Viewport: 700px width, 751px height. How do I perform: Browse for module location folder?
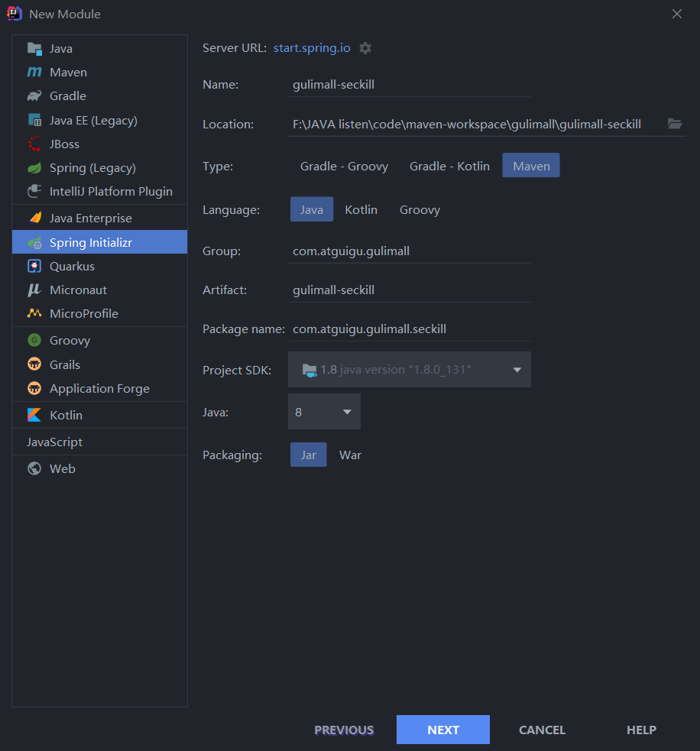675,124
